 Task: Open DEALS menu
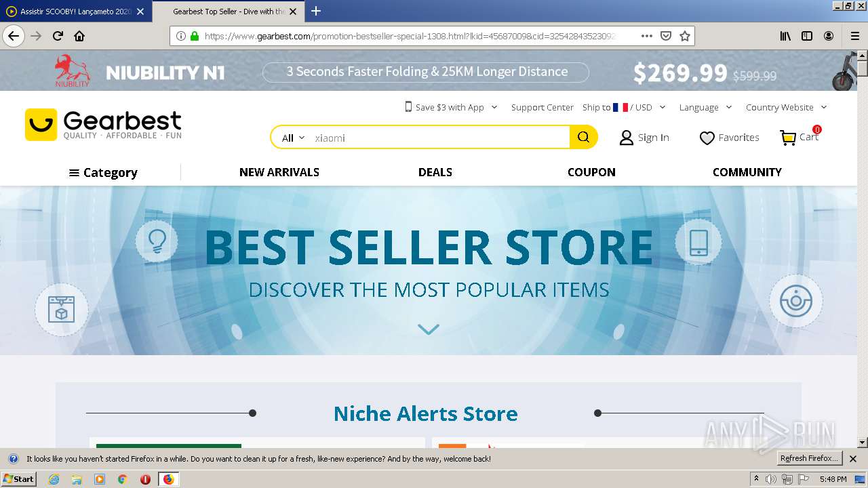[x=435, y=172]
